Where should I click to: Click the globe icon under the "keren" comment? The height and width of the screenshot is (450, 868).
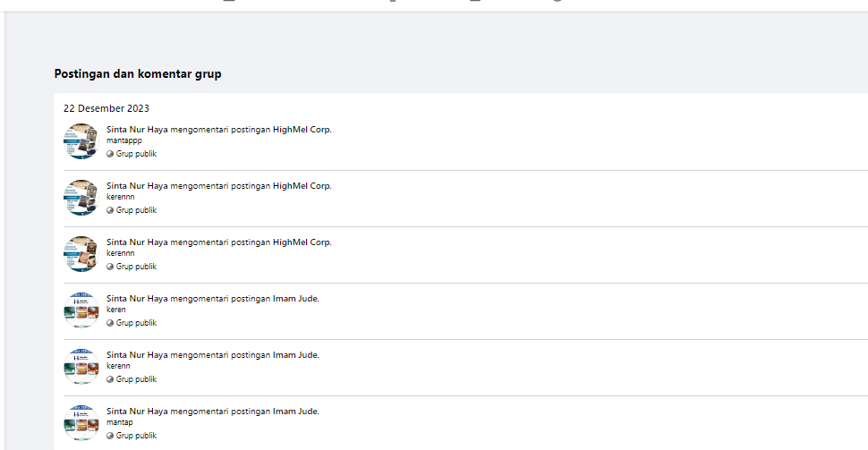pos(110,323)
